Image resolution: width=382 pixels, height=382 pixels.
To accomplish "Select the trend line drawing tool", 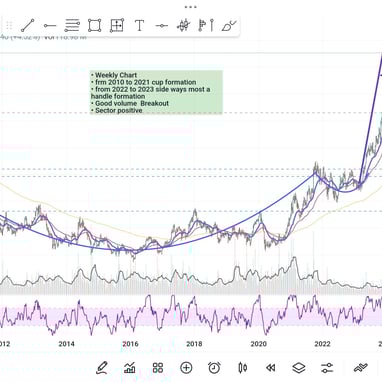I will [x=27, y=26].
